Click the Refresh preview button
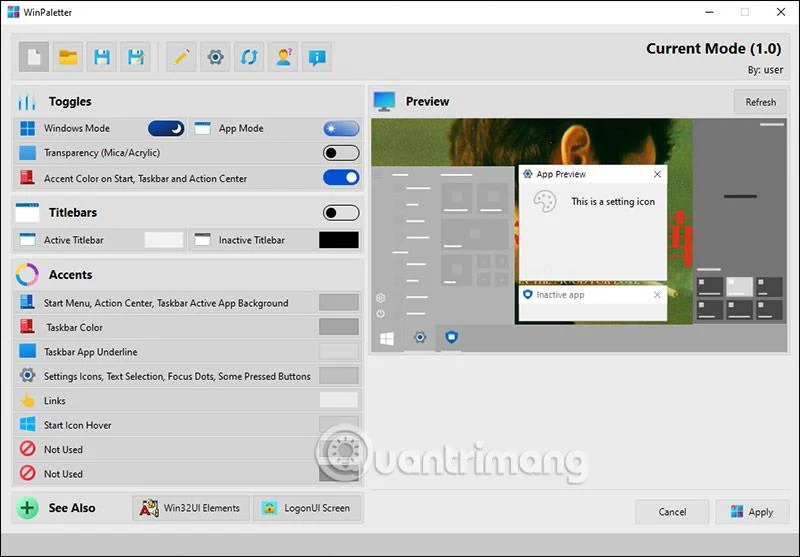800x557 pixels. (x=760, y=102)
